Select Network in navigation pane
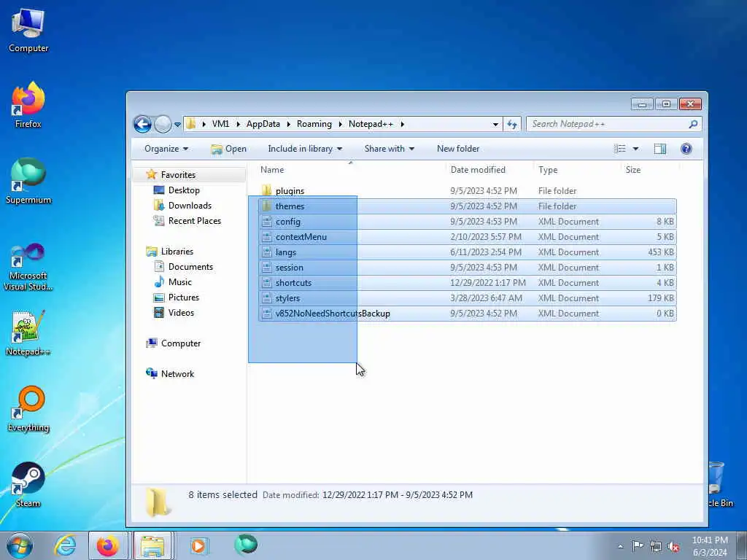This screenshot has width=747, height=560. (177, 374)
